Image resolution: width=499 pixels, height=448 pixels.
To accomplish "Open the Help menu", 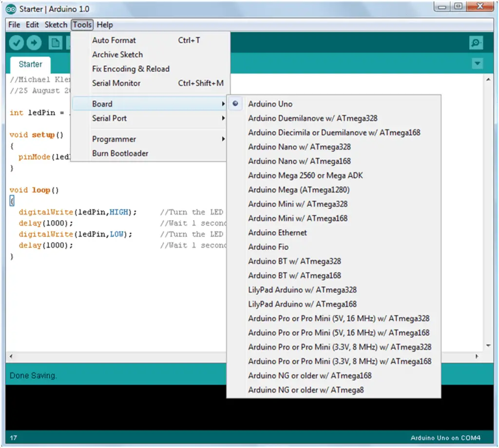I will [104, 24].
